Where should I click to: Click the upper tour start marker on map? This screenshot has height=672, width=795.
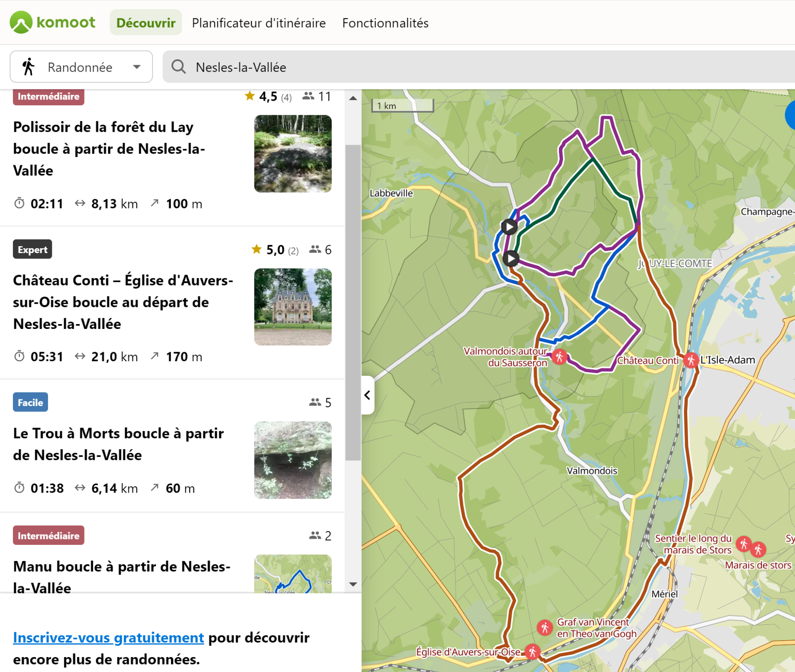click(x=509, y=227)
